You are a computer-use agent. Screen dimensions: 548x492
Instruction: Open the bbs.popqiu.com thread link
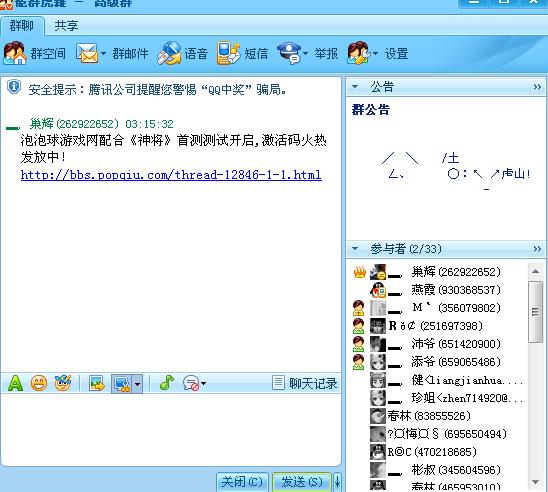(x=171, y=174)
